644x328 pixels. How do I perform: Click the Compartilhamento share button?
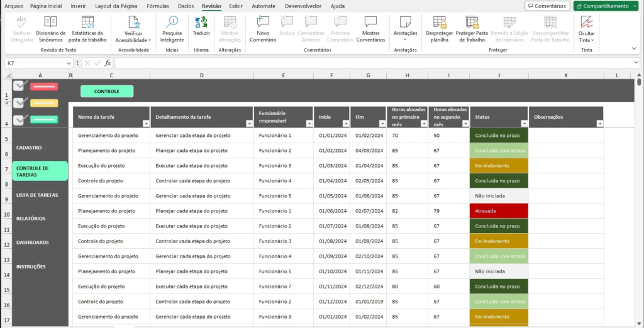pos(602,6)
